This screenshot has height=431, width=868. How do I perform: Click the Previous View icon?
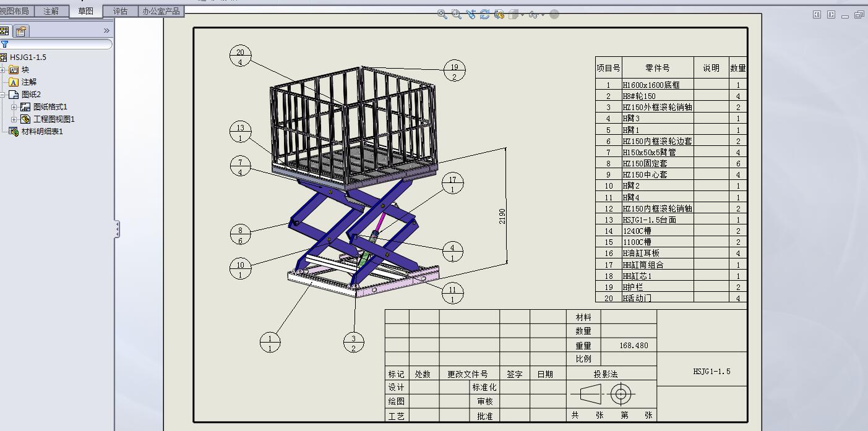pyautogui.click(x=471, y=14)
